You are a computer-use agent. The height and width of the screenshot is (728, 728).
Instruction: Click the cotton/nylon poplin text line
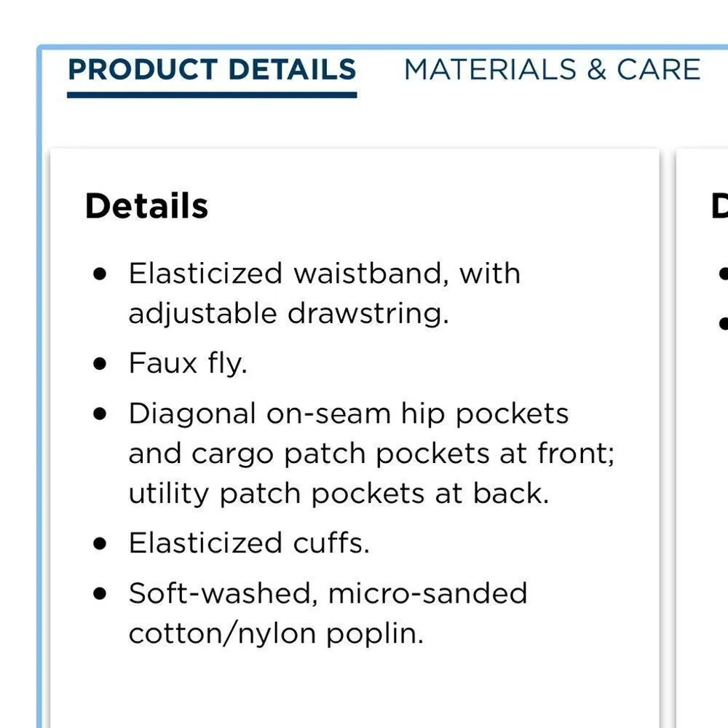[x=276, y=633]
